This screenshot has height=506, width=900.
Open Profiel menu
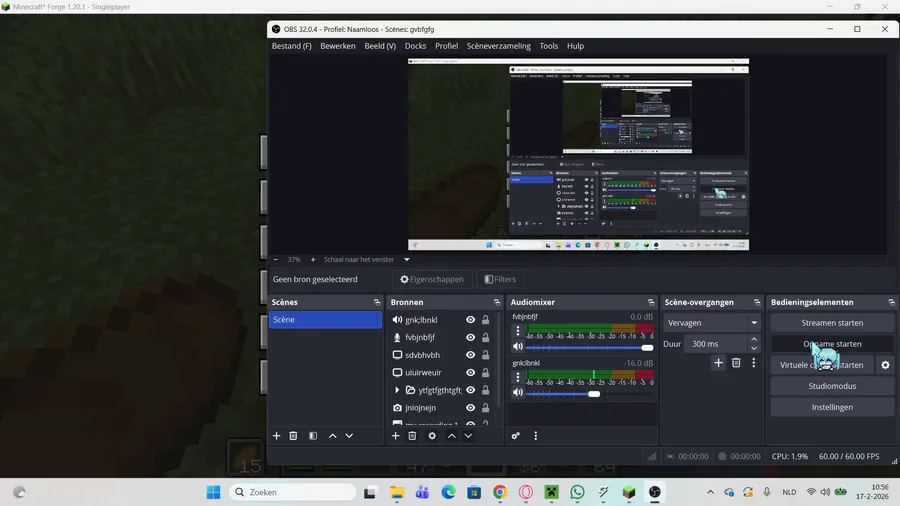(x=447, y=46)
